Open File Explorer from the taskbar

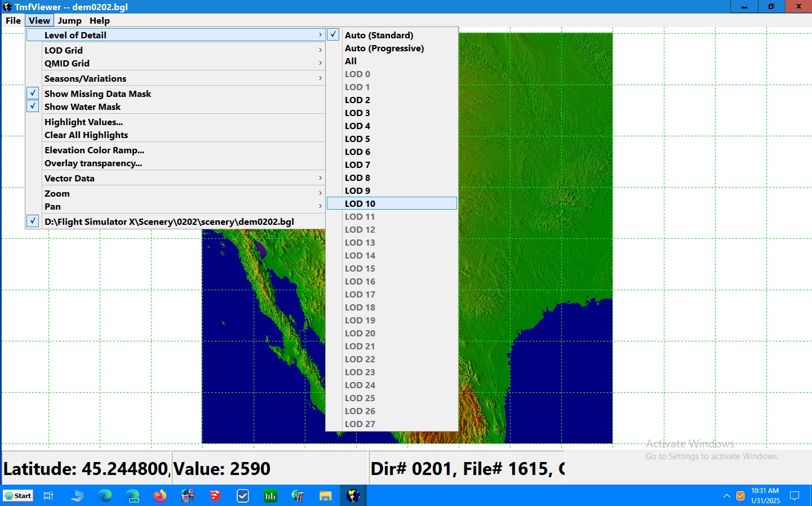tap(325, 495)
